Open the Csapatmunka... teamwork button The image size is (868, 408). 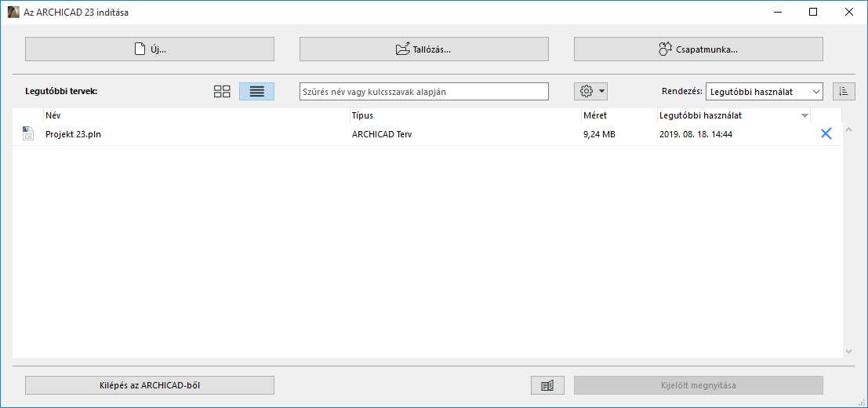699,49
